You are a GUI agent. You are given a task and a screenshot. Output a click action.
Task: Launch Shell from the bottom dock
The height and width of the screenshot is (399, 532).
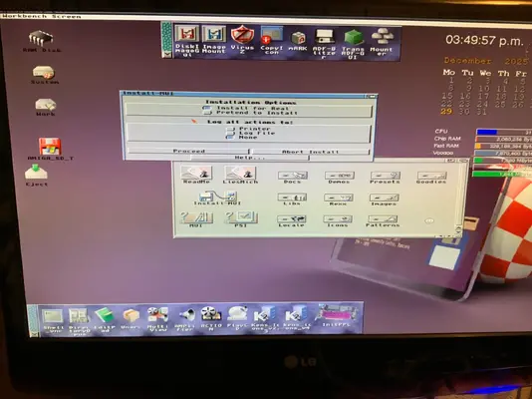[53, 320]
